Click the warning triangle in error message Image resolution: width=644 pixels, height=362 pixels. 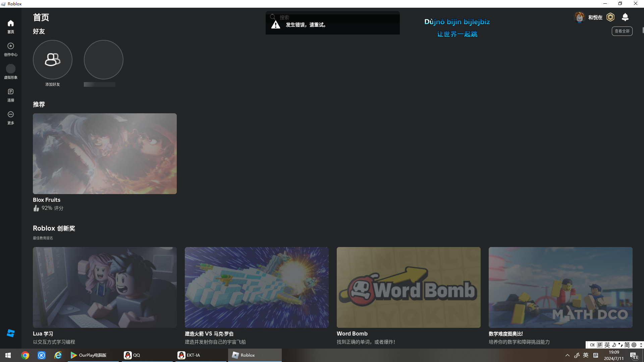coord(276,25)
